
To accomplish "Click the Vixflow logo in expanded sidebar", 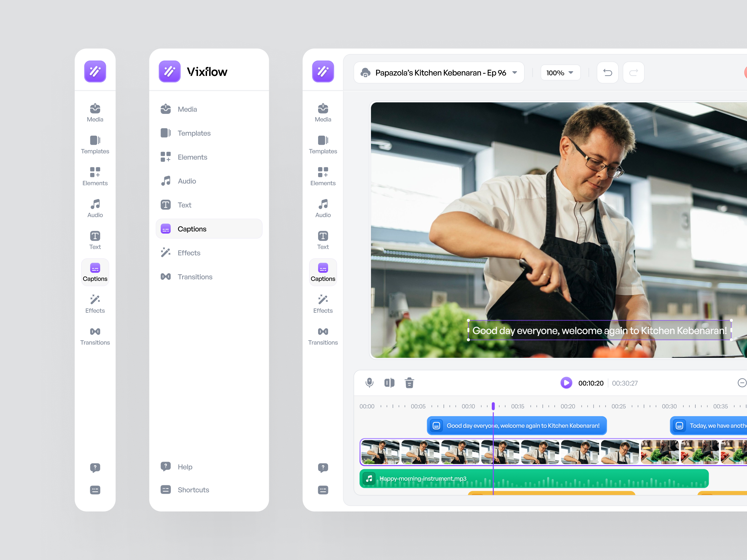I will [170, 72].
